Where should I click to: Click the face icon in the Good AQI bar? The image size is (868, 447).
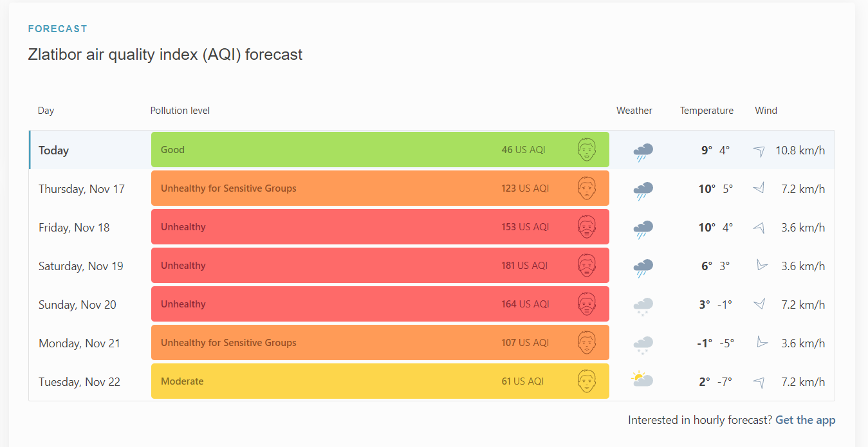586,150
